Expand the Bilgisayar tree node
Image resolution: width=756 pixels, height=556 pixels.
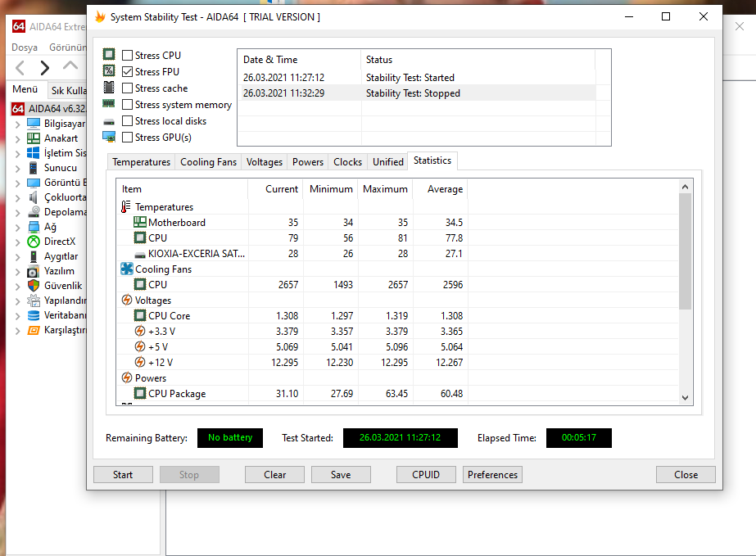[17, 124]
